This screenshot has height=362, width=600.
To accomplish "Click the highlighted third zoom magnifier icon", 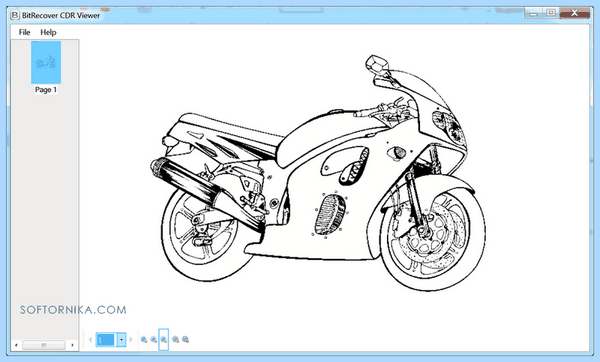I will click(163, 339).
